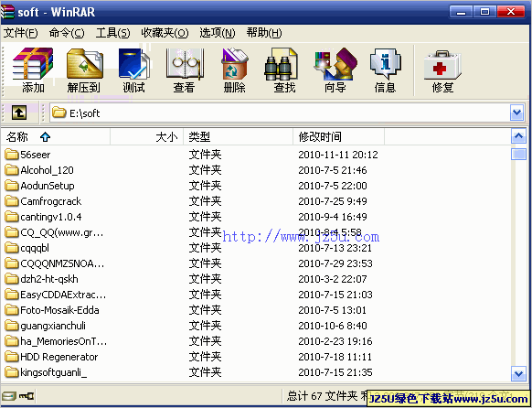Viewport: 532px width, 408px height.
Task: Click the 解压到 (Extract to) toolbar icon
Action: tap(84, 64)
